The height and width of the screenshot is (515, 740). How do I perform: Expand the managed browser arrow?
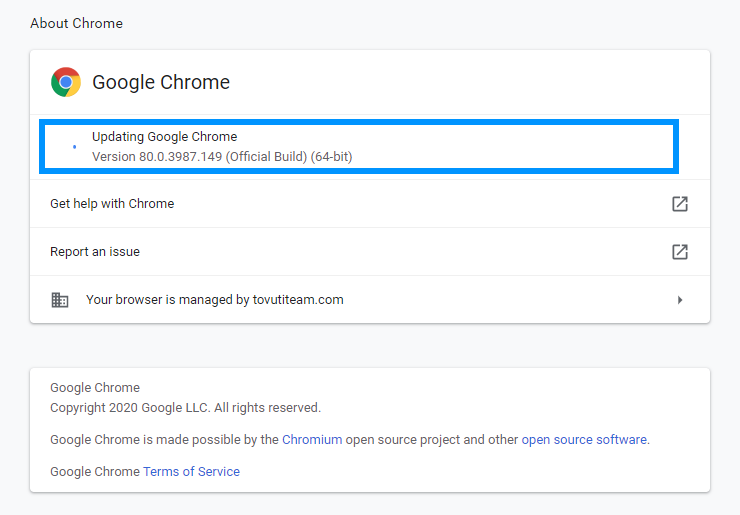tap(680, 300)
